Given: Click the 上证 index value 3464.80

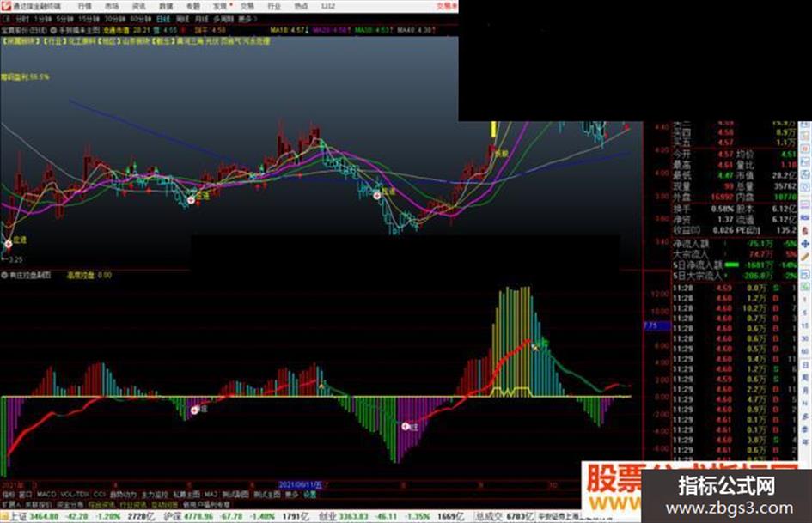Looking at the screenshot, I should point(44,516).
